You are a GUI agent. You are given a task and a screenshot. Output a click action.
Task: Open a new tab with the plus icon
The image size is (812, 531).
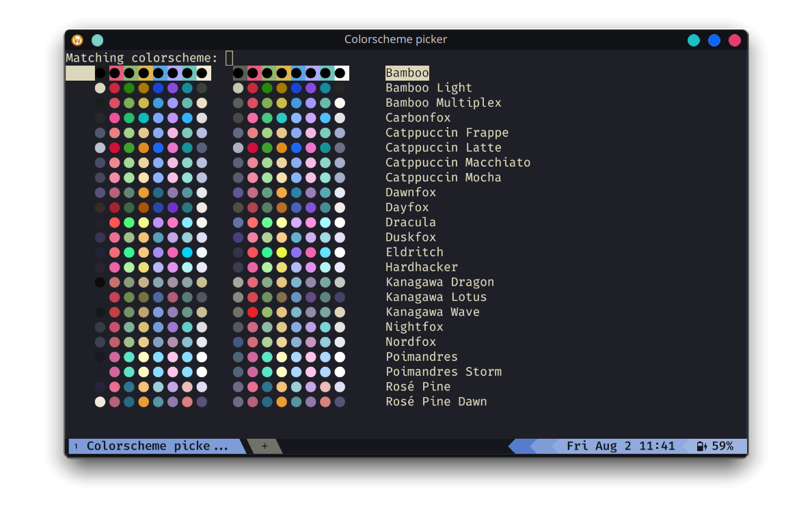264,446
